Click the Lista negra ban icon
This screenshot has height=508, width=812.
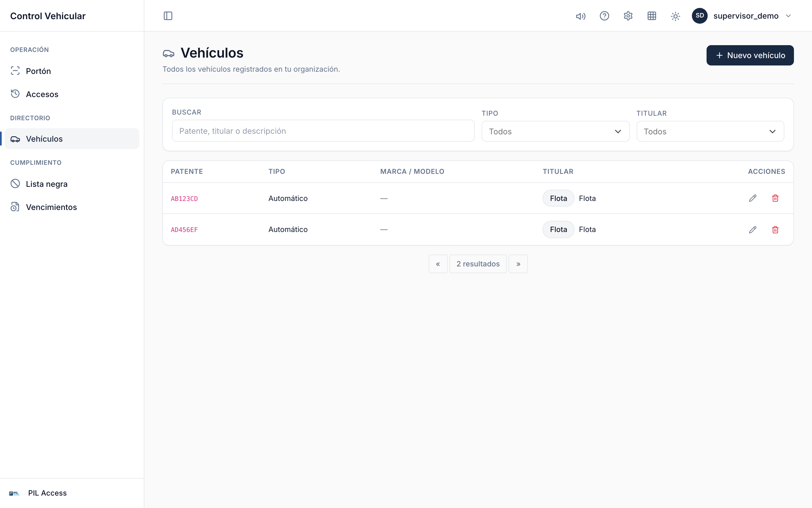coord(15,183)
